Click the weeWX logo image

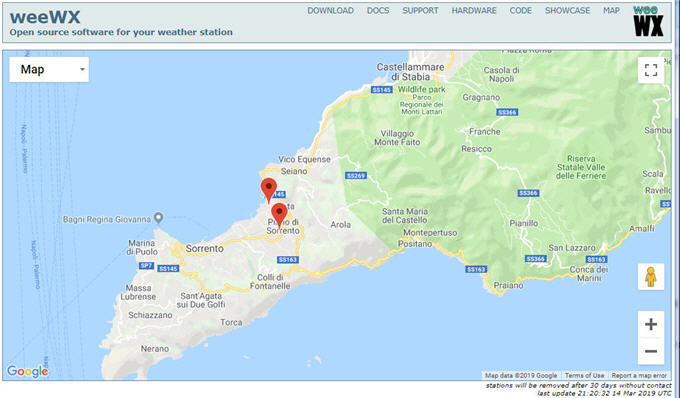[x=648, y=21]
